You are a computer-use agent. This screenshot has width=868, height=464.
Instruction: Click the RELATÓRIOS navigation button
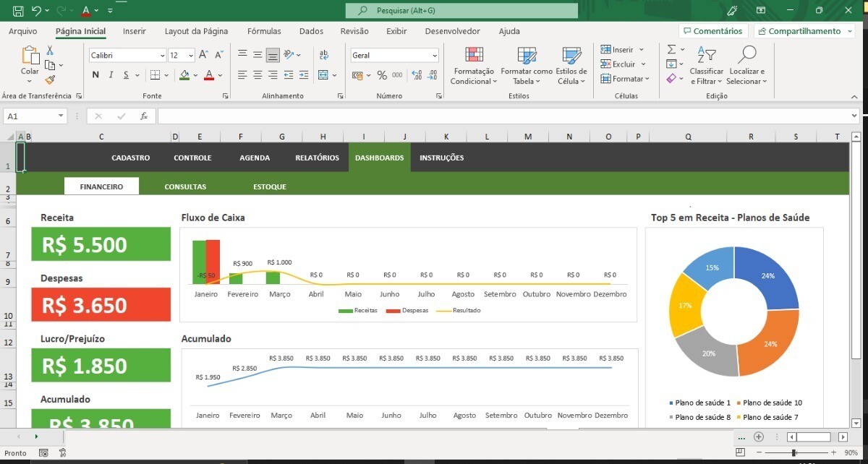coord(317,158)
